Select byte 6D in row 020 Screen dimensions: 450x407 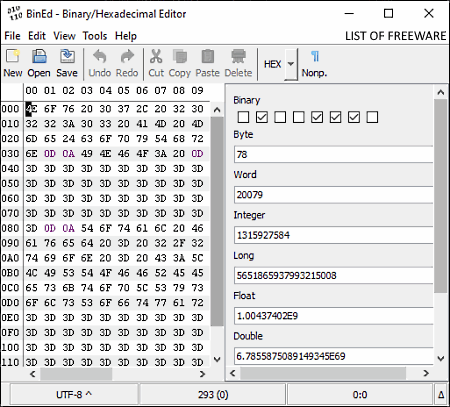tap(31, 139)
